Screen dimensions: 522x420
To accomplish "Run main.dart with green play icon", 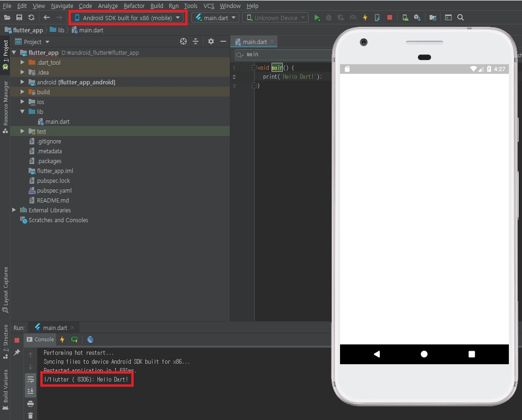I will tap(317, 18).
